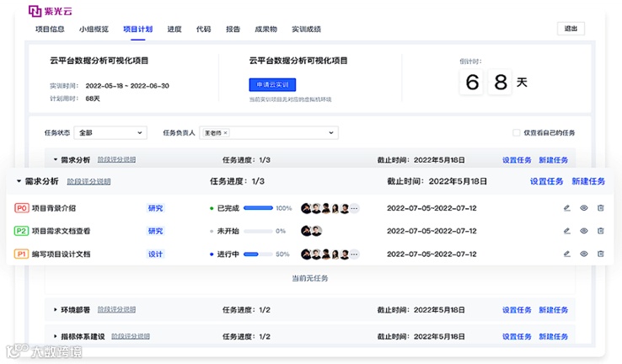This screenshot has height=364, width=622.
Task: Click the 紫光云 logo
Action: [x=51, y=11]
